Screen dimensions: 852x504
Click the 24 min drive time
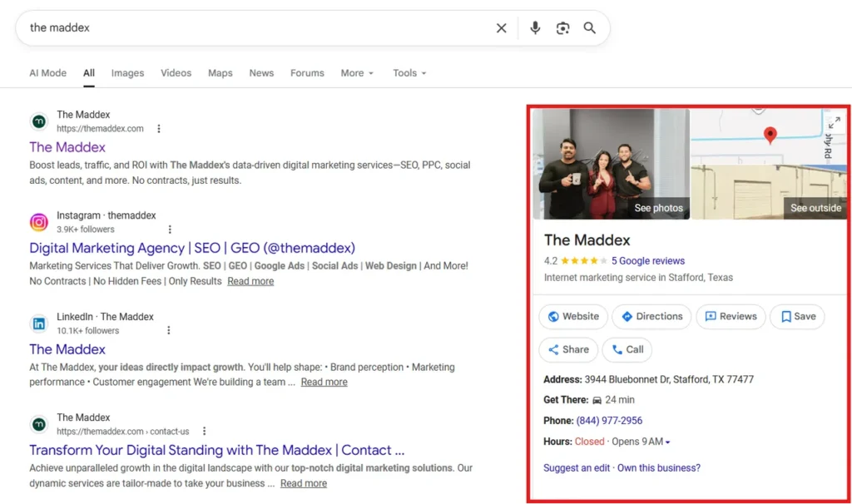click(619, 400)
